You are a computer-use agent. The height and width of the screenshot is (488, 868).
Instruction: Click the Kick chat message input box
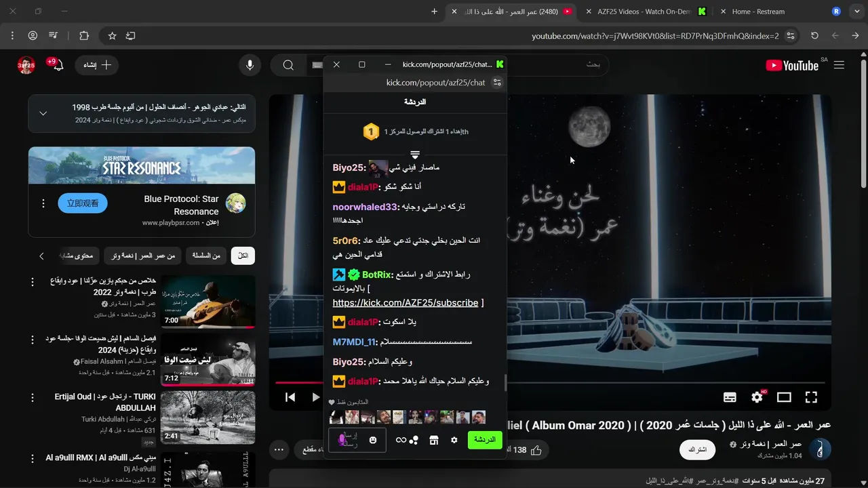(358, 440)
